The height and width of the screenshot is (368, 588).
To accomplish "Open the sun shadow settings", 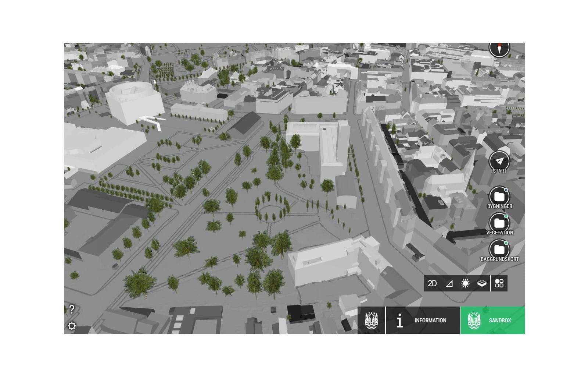I will (465, 283).
